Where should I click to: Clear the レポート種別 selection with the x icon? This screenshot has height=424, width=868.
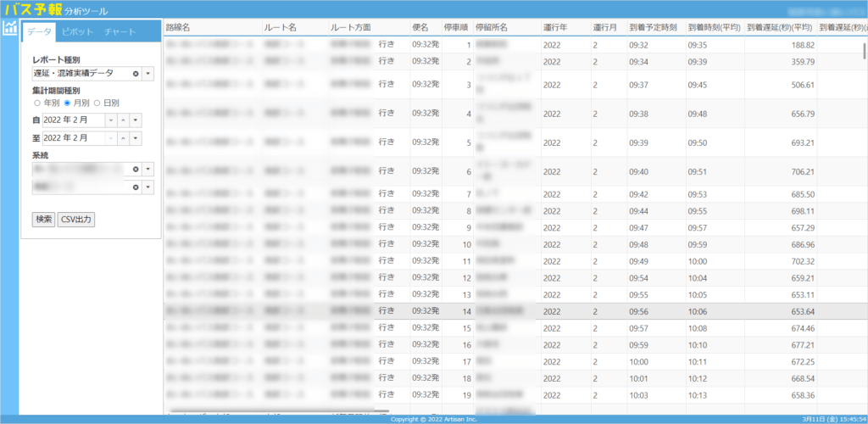[x=136, y=74]
